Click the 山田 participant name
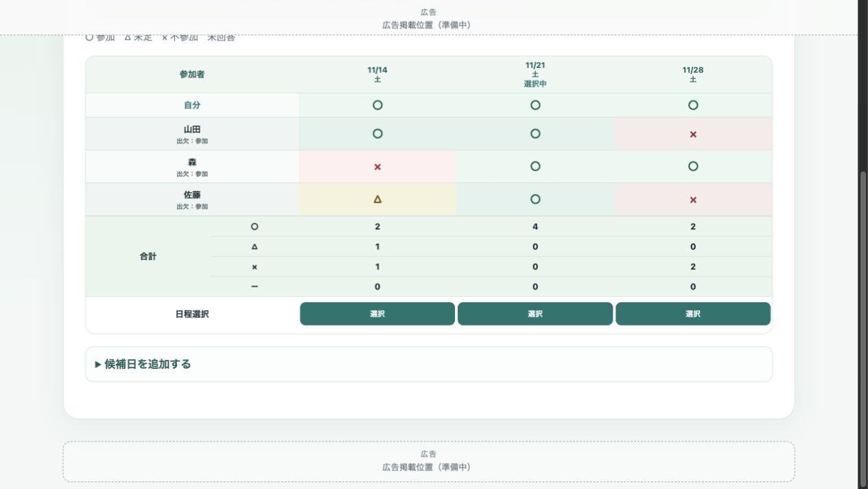Image resolution: width=868 pixels, height=489 pixels. coord(192,129)
